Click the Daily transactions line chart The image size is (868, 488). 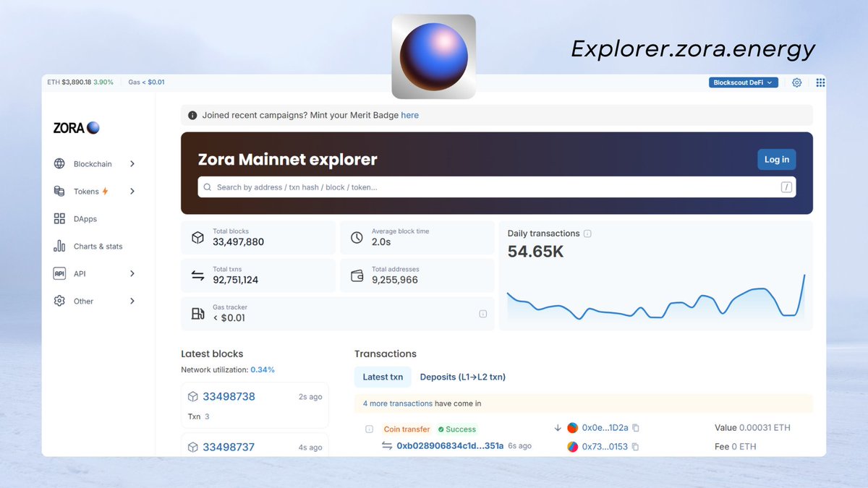656,297
